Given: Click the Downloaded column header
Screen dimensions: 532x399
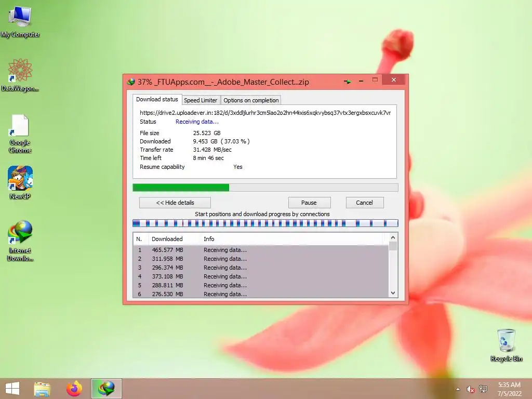Looking at the screenshot, I should (175, 239).
